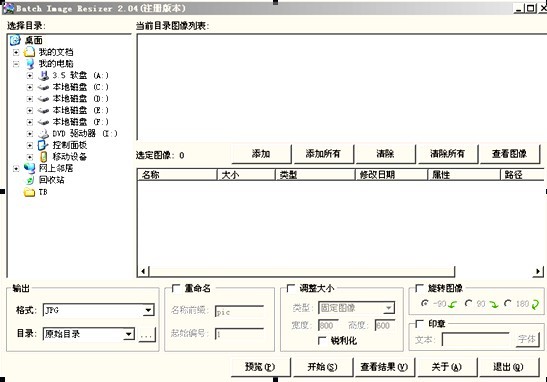Click the 90 rotate green arrow icon
547x382 pixels.
coord(494,305)
